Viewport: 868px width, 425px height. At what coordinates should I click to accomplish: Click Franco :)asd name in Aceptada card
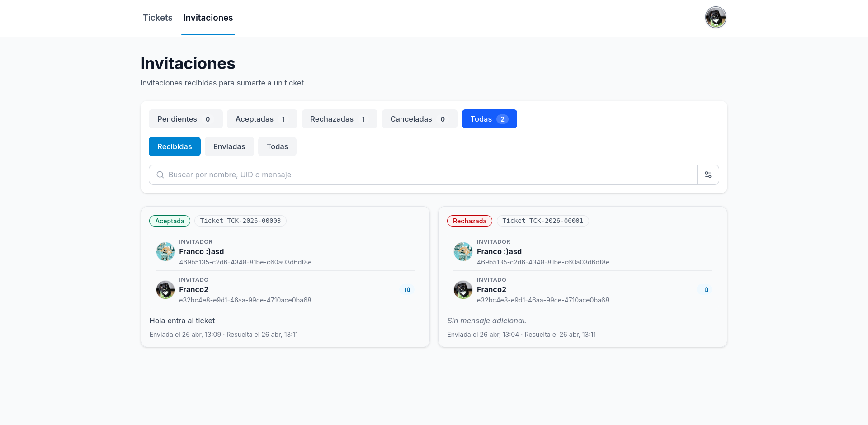click(x=202, y=251)
